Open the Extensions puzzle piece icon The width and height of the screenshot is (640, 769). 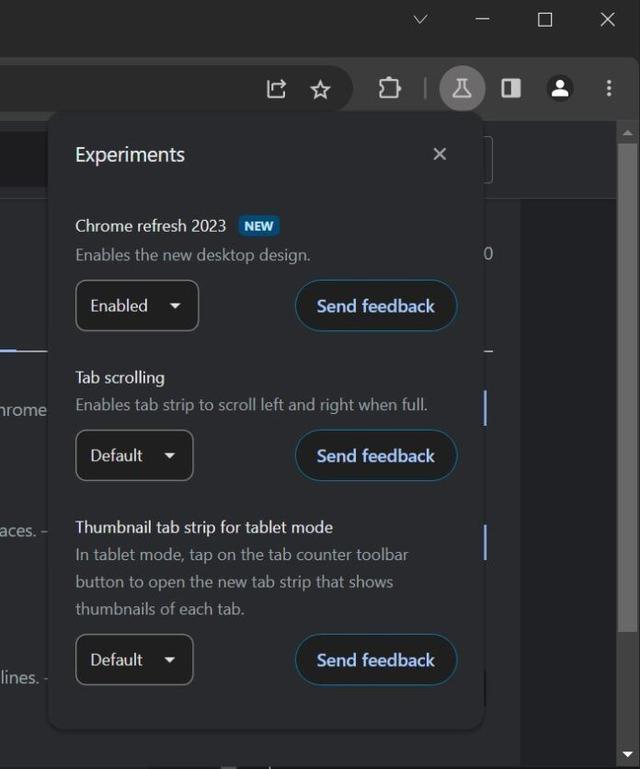click(x=389, y=88)
